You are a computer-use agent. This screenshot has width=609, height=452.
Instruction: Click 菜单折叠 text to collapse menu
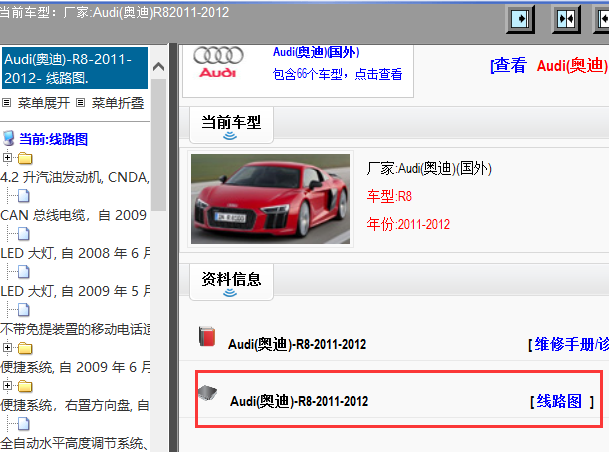tap(118, 103)
